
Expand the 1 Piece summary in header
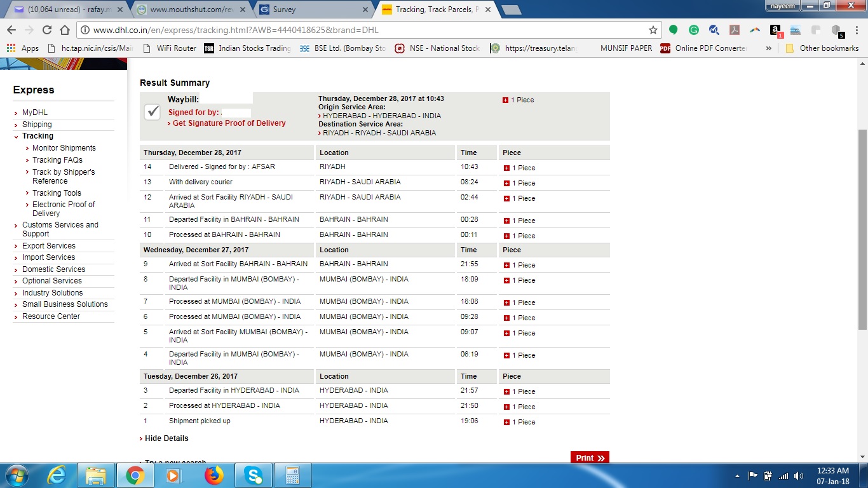point(506,100)
